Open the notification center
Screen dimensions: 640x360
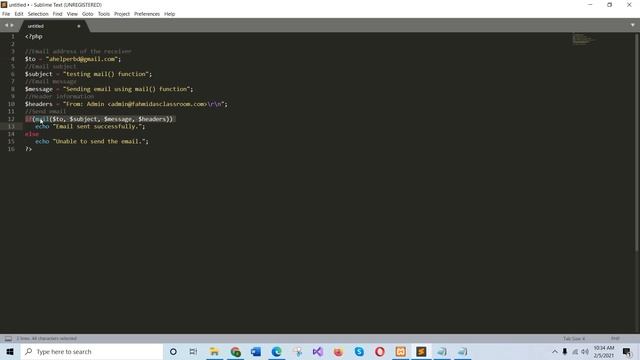coord(627,351)
